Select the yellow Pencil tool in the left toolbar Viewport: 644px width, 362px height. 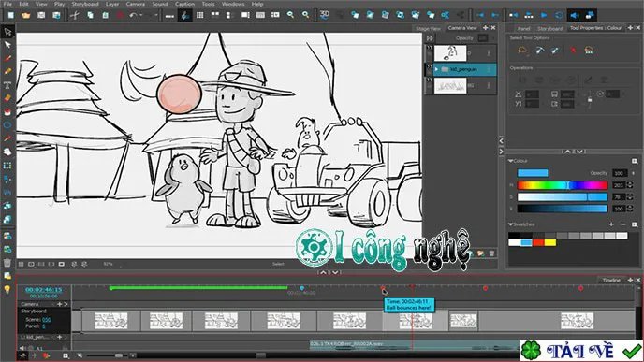(7, 71)
